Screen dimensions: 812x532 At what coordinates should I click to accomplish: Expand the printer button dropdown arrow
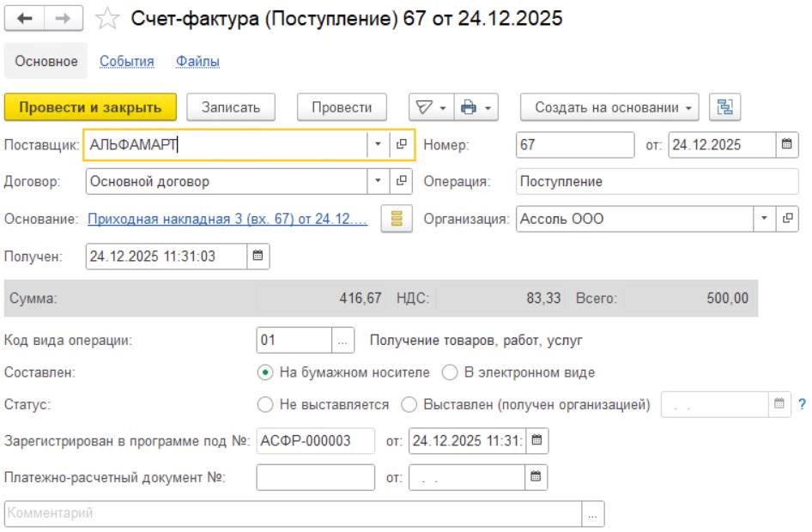488,108
